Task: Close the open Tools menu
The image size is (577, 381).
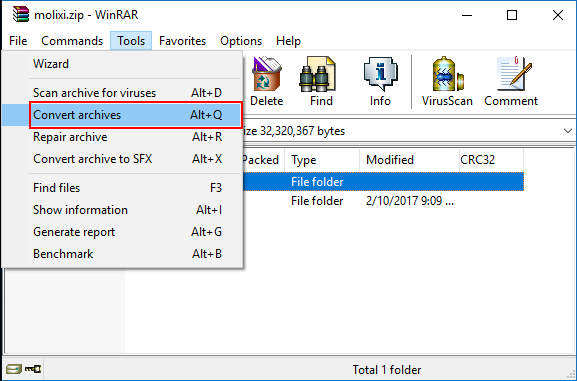Action: 131,41
